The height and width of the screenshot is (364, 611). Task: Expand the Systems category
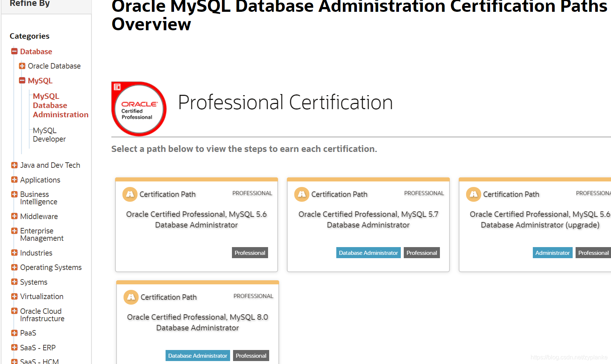[x=14, y=282]
